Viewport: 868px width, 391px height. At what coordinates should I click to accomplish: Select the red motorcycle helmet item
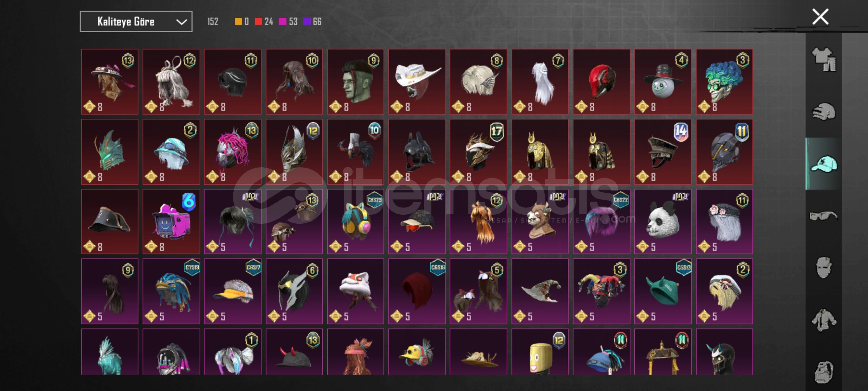point(601,82)
